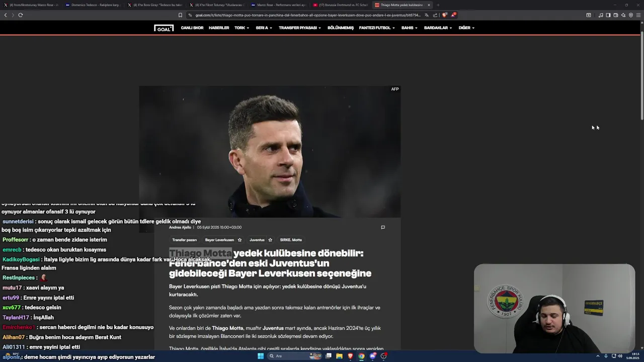Open the volume control in system tray
Viewport: 644px width, 362px height.
pos(620,356)
